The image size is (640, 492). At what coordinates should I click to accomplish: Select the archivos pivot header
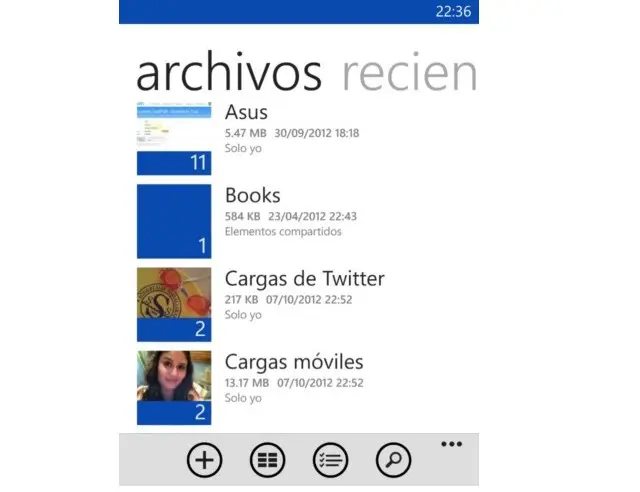229,75
